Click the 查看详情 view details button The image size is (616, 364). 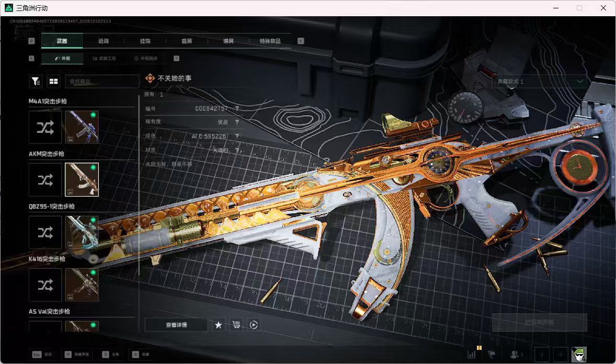point(176,325)
